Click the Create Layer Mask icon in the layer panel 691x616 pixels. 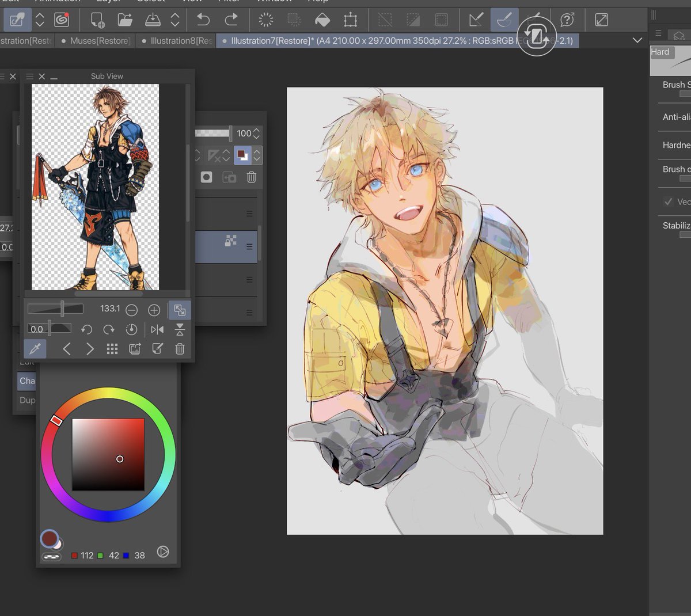coord(206,177)
